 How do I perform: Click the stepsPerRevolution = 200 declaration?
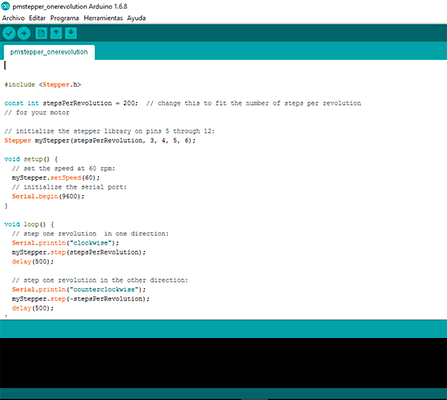[x=71, y=103]
